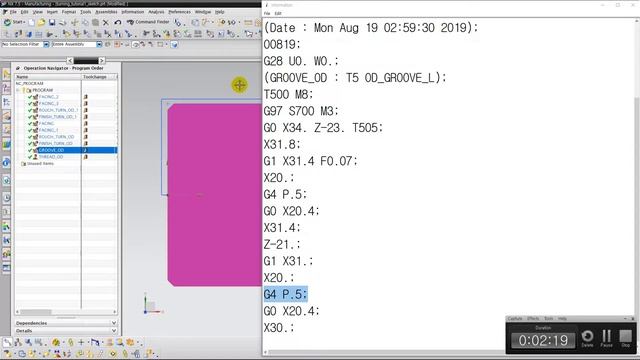
Task: Click the blue info icon in left sidebar
Action: (6, 163)
